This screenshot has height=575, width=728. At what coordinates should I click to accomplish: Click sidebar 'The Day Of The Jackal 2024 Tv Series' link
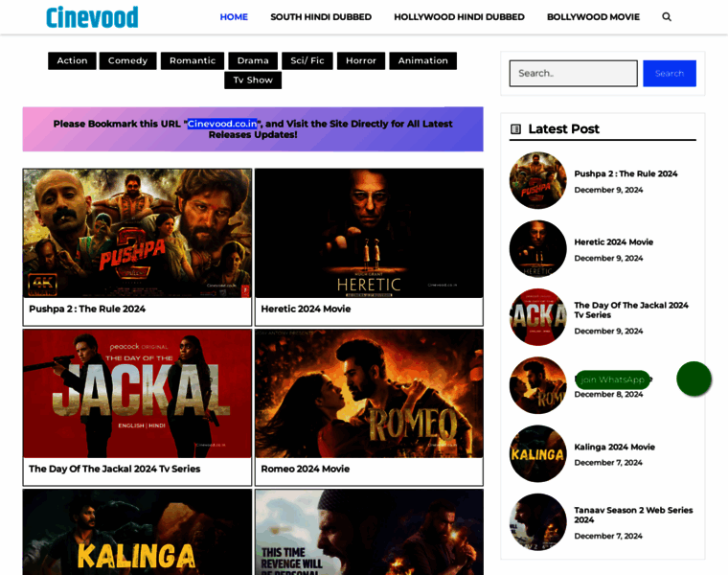pyautogui.click(x=631, y=310)
